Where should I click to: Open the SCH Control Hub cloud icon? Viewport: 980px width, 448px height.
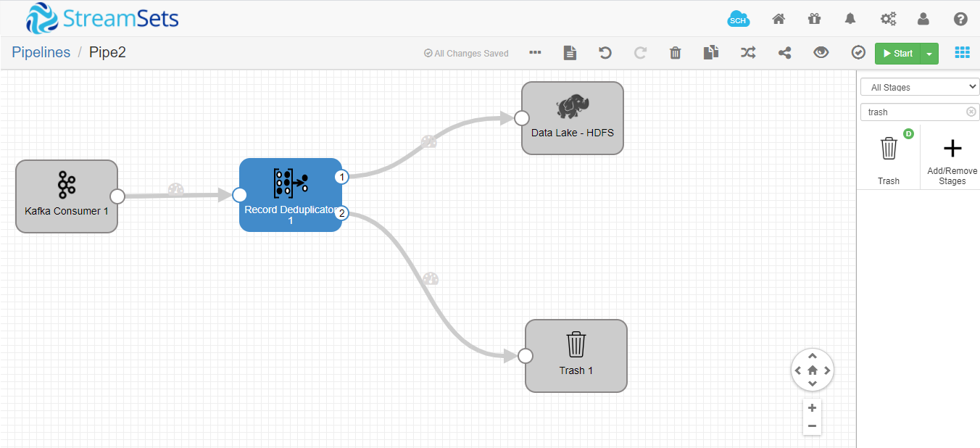click(738, 20)
